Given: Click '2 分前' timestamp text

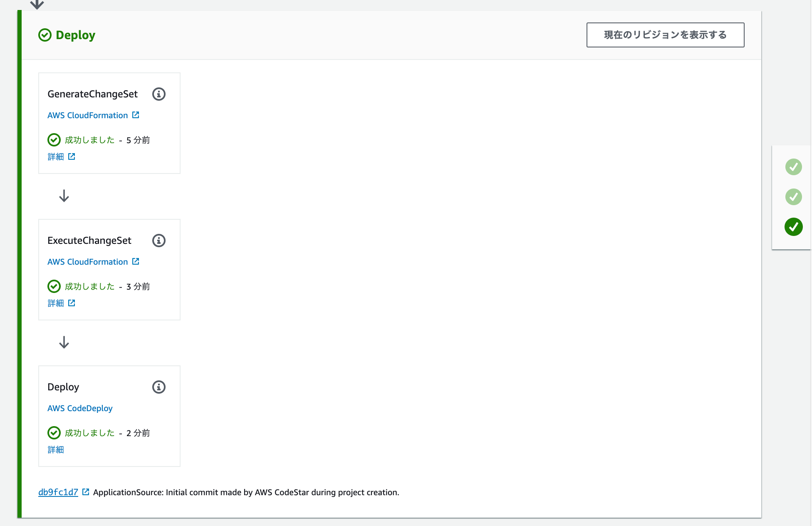Looking at the screenshot, I should (x=138, y=433).
